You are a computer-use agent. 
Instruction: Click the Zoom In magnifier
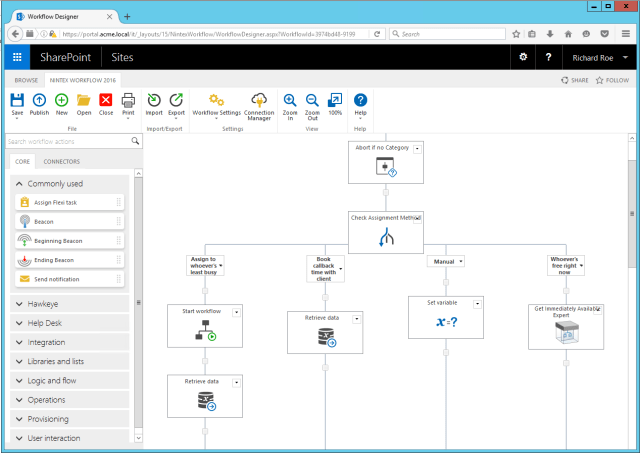290,100
